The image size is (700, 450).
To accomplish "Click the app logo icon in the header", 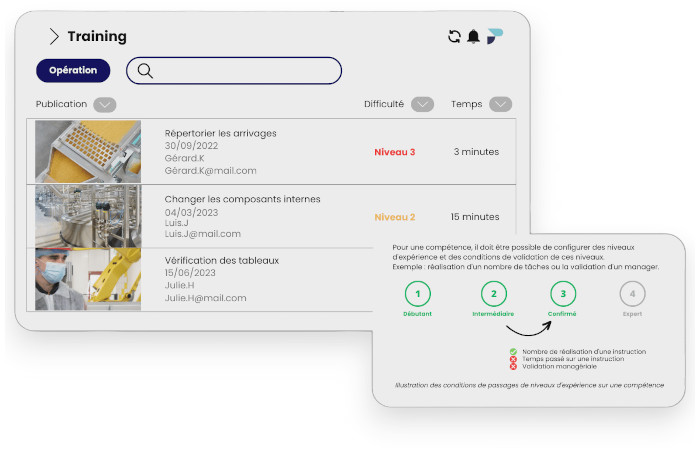I will coord(495,36).
